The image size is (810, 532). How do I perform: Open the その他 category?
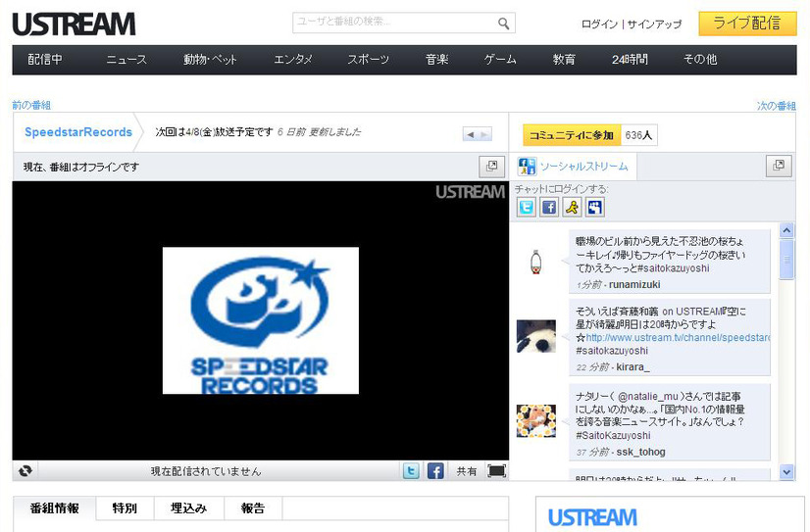(700, 60)
